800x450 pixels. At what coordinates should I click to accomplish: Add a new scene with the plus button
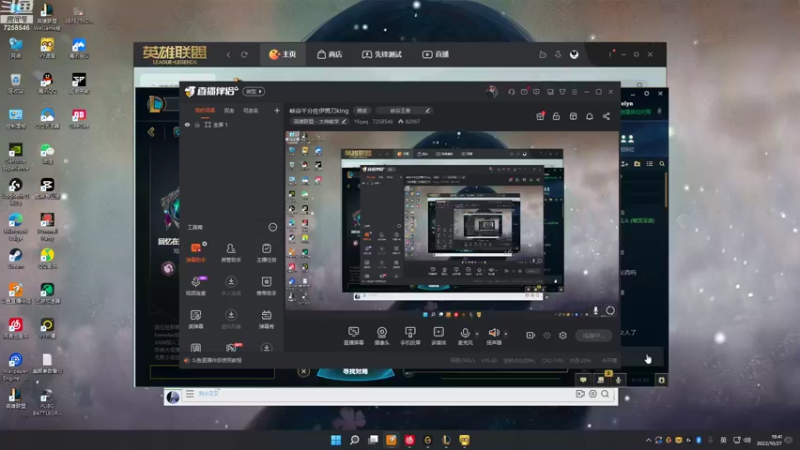pos(277,110)
